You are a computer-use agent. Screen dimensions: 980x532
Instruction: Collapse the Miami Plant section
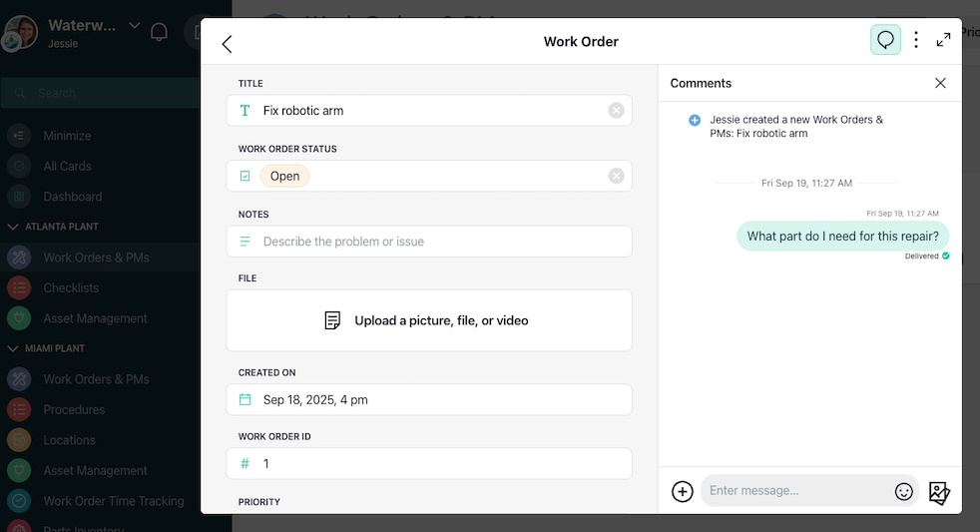pyautogui.click(x=14, y=348)
